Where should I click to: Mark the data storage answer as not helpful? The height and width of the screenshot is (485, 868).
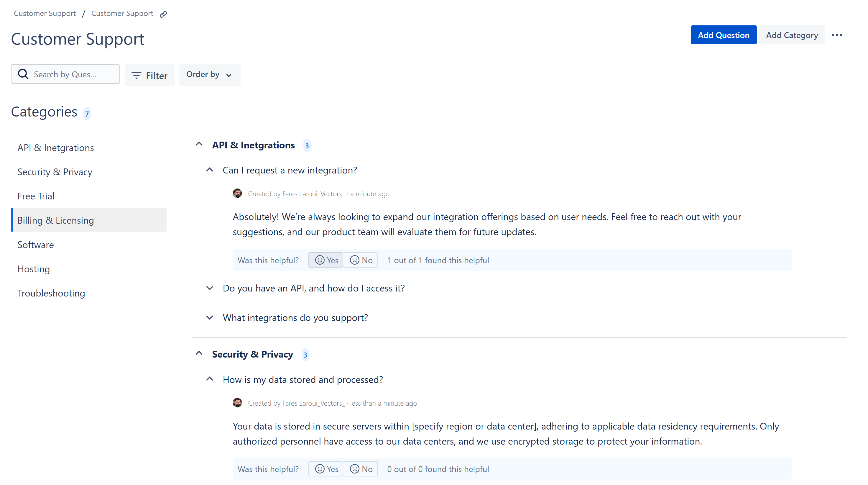[361, 469]
